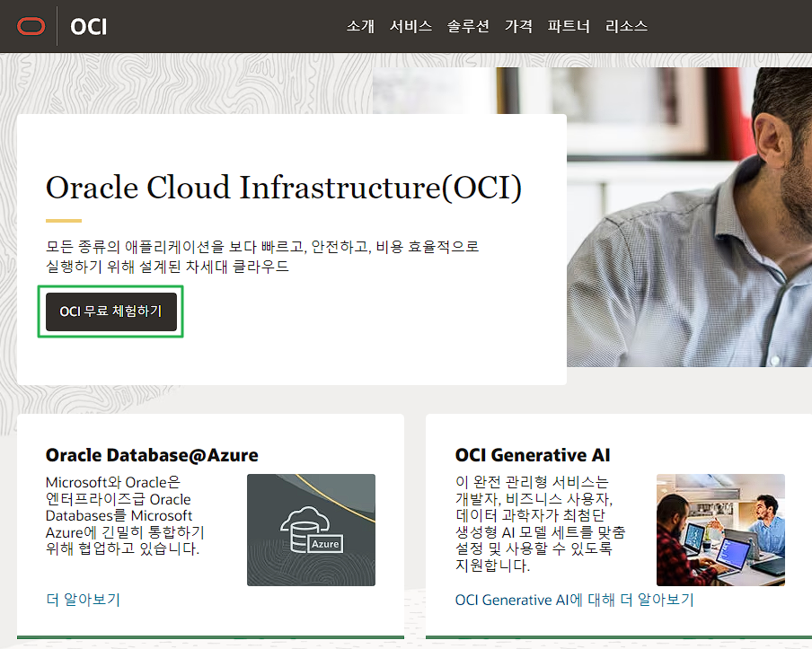Follow the 더 알아보기 link
The width and height of the screenshot is (812, 649).
[83, 600]
